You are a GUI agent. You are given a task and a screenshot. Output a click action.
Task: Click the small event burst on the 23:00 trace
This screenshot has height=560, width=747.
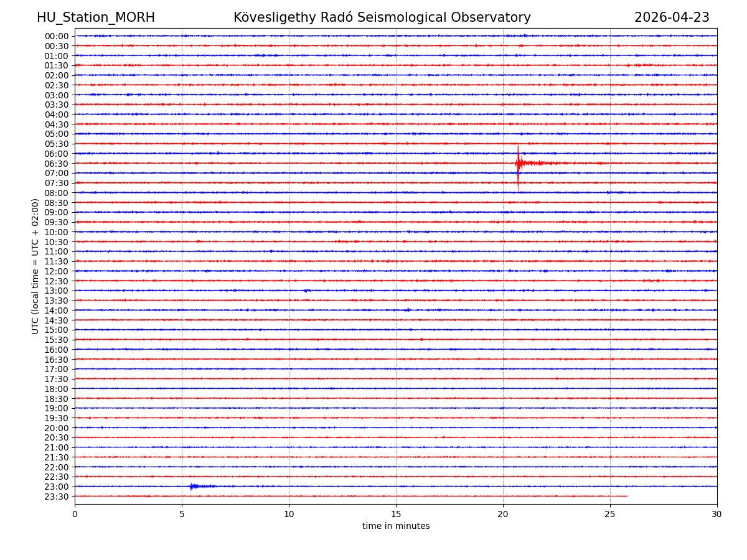[x=193, y=486]
